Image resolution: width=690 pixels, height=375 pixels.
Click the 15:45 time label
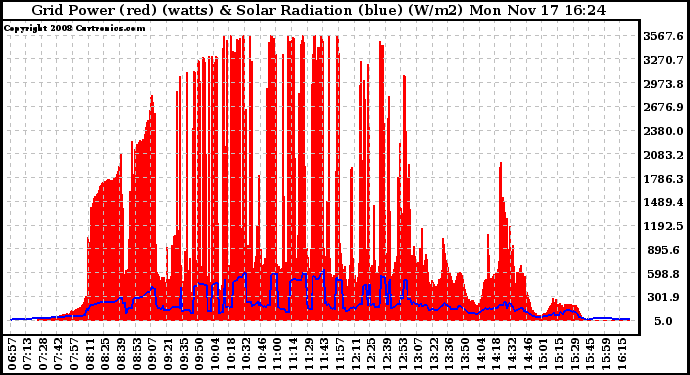pyautogui.click(x=590, y=353)
